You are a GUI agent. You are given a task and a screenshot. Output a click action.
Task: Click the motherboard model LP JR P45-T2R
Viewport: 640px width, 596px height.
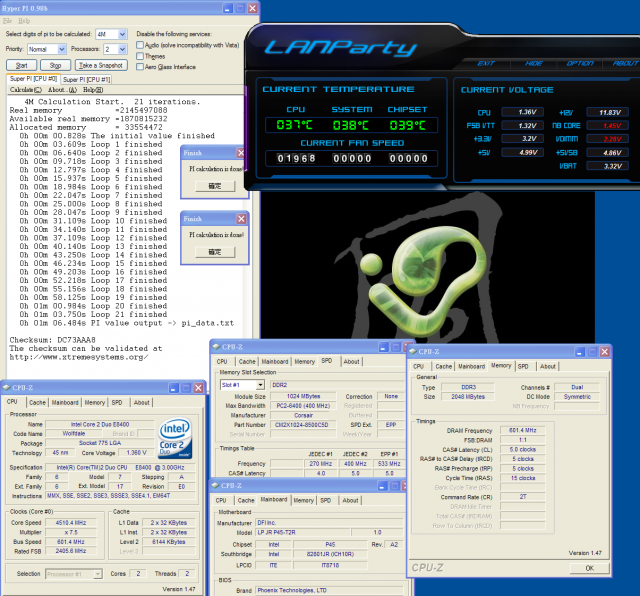click(x=302, y=532)
